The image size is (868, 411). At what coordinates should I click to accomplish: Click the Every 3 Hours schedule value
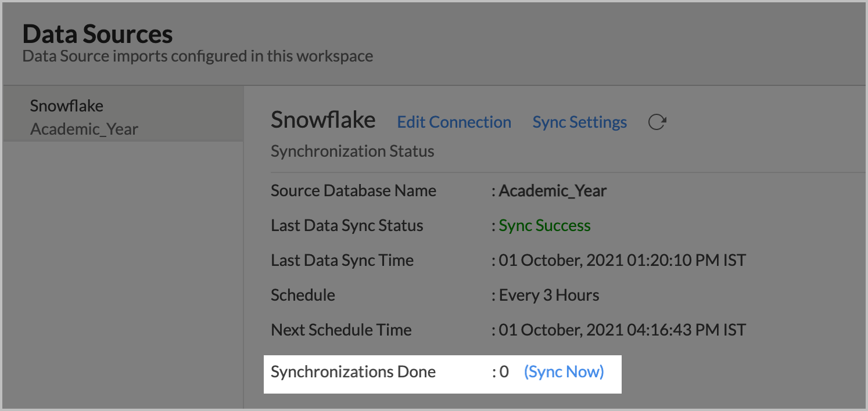pos(549,295)
